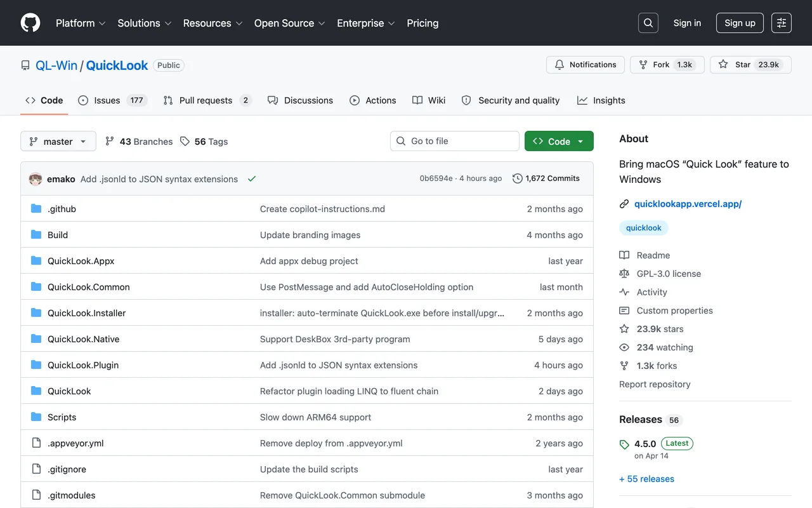Open the quicklookapp.vercel.app link
The height and width of the screenshot is (508, 812).
click(688, 204)
